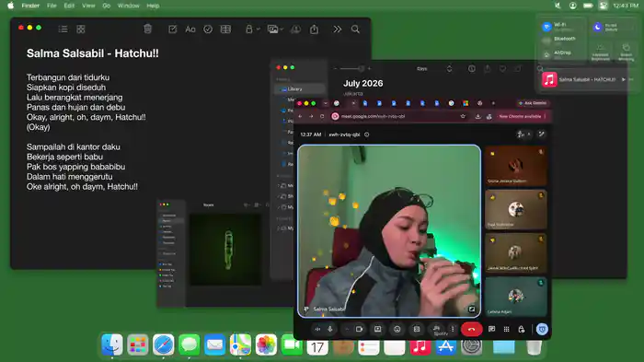
Task: Open the Days view stepper in Photos
Action: point(449,69)
